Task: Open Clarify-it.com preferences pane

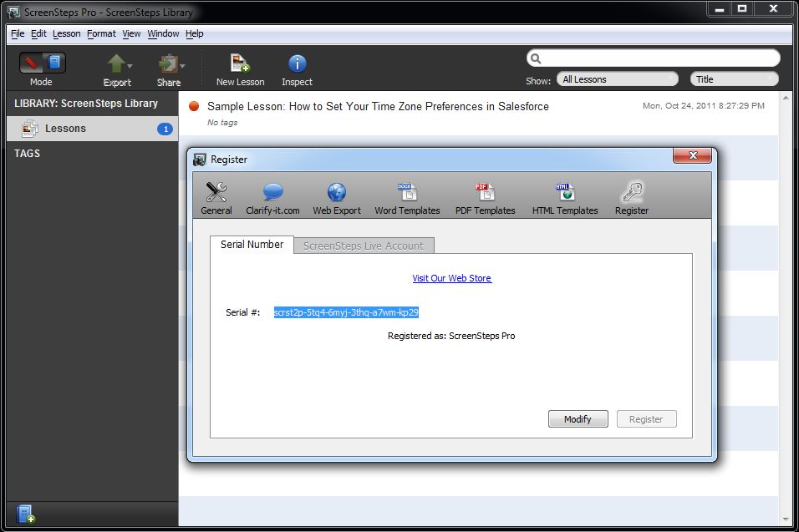Action: pos(272,198)
